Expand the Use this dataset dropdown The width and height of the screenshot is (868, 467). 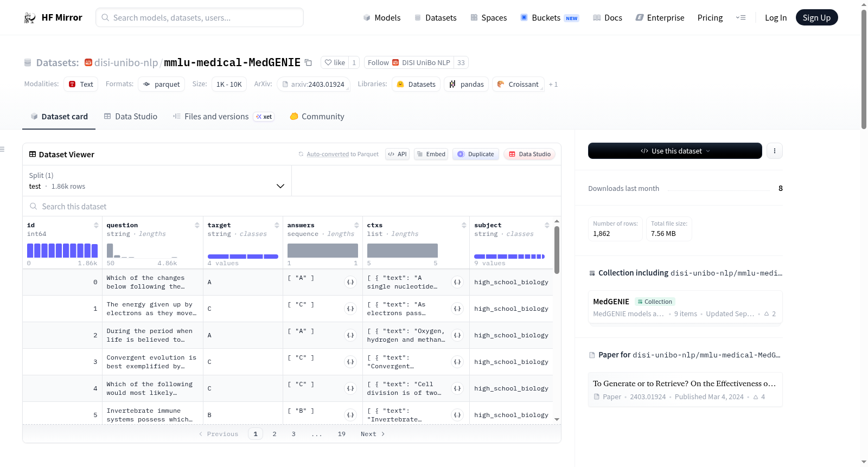pyautogui.click(x=675, y=151)
